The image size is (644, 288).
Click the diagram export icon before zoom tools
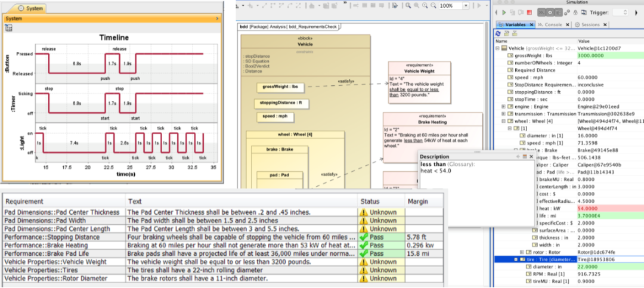[x=395, y=6]
